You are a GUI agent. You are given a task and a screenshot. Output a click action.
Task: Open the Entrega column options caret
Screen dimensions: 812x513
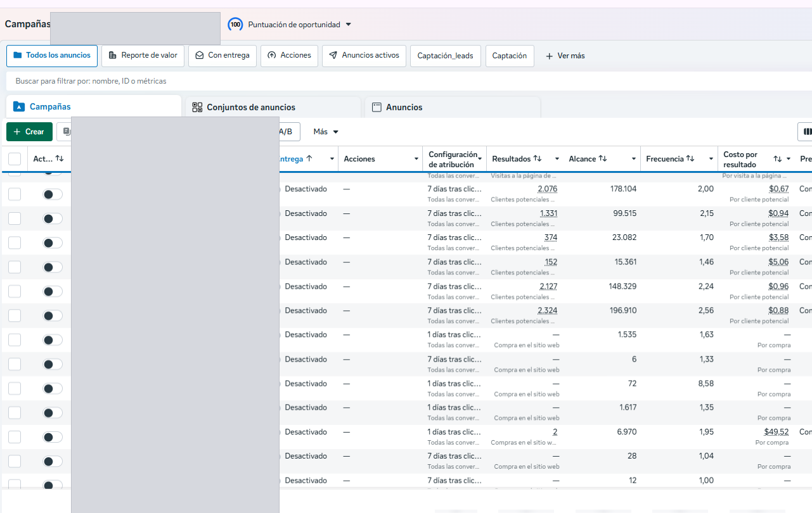click(x=332, y=159)
